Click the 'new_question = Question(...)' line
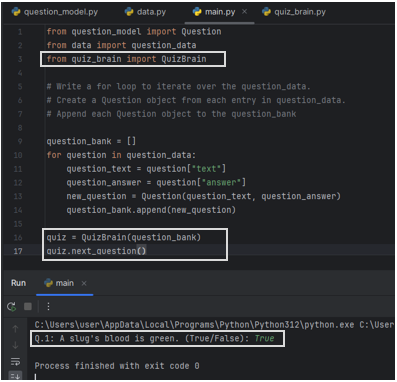 (204, 196)
